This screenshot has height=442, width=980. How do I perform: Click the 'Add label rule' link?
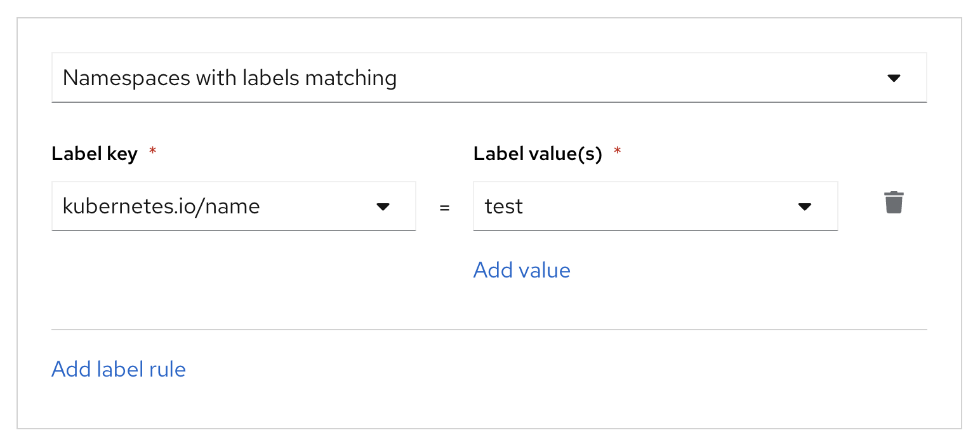pyautogui.click(x=119, y=369)
